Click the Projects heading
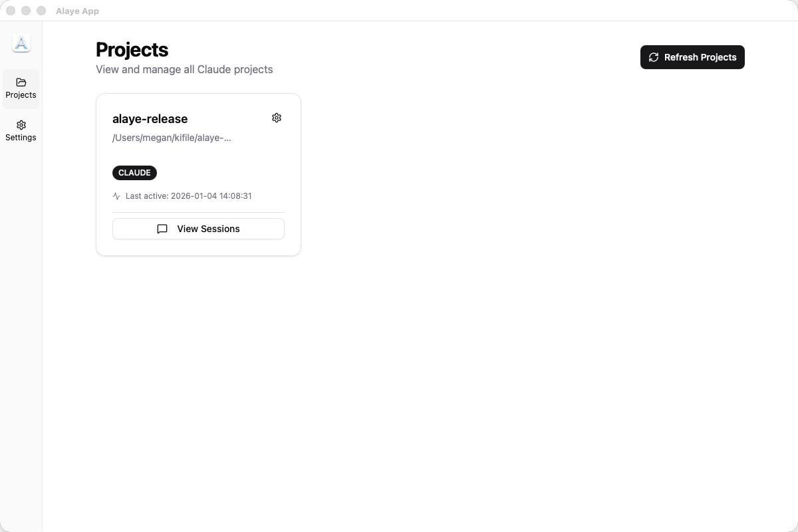The height and width of the screenshot is (532, 798). 132,49
